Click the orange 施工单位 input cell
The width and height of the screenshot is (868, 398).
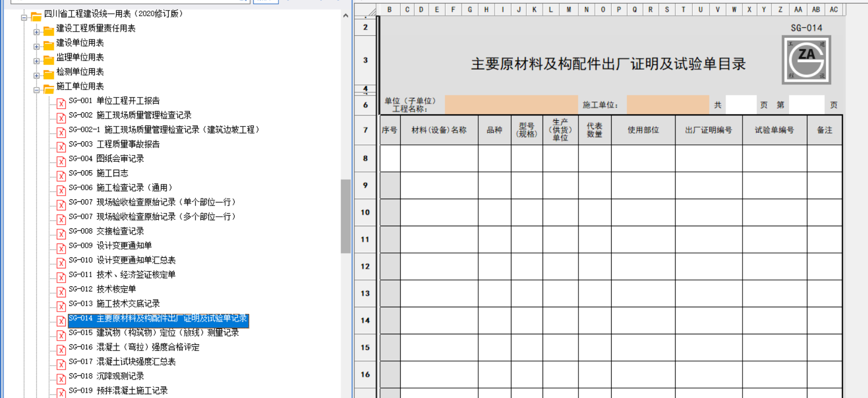click(x=667, y=105)
